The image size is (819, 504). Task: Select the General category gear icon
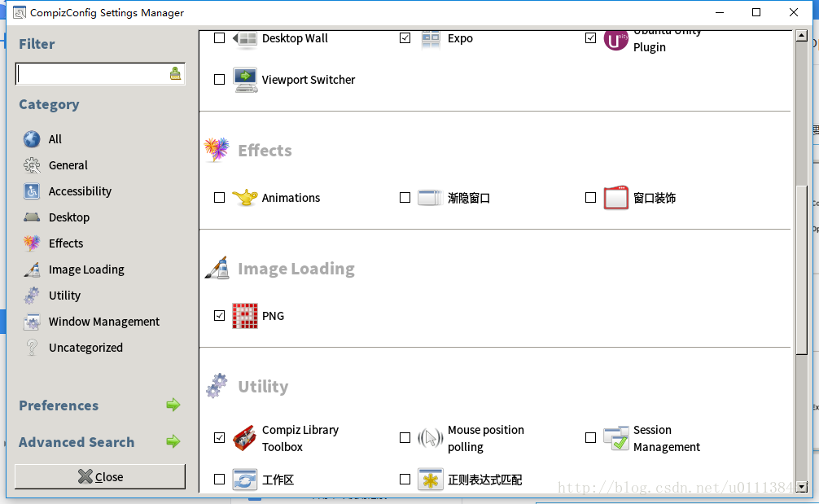click(32, 165)
